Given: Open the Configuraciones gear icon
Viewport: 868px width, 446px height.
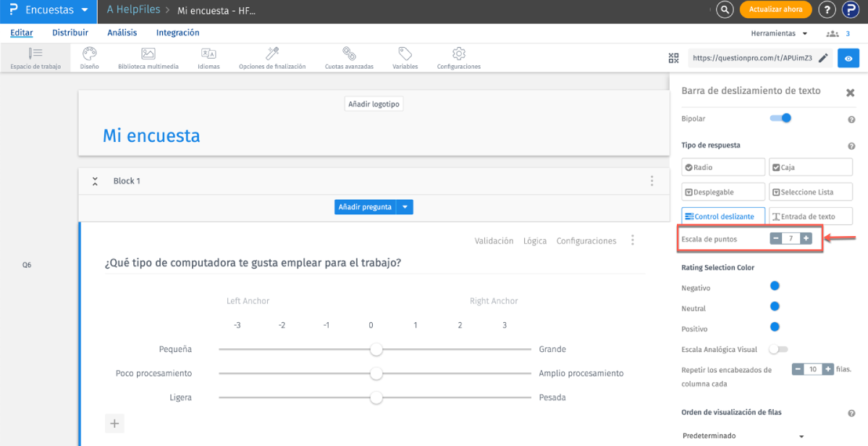Looking at the screenshot, I should point(458,54).
